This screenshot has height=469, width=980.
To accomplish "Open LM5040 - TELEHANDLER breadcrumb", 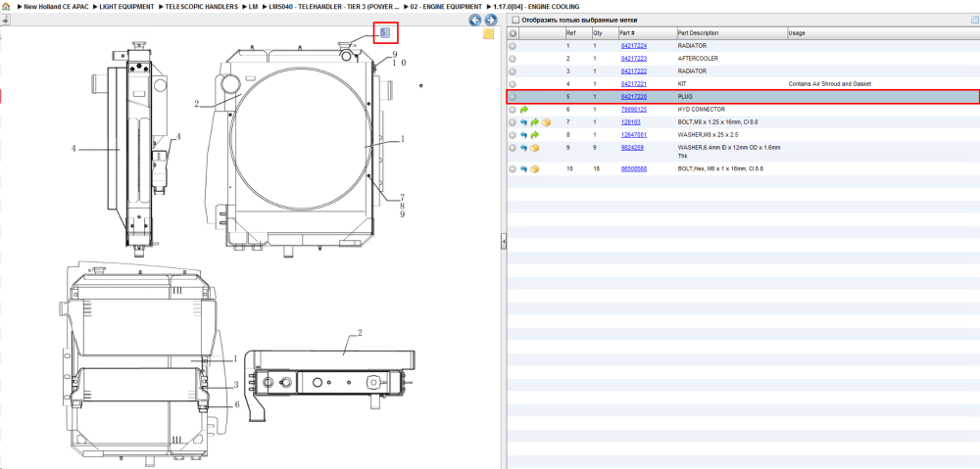I will 334,6.
